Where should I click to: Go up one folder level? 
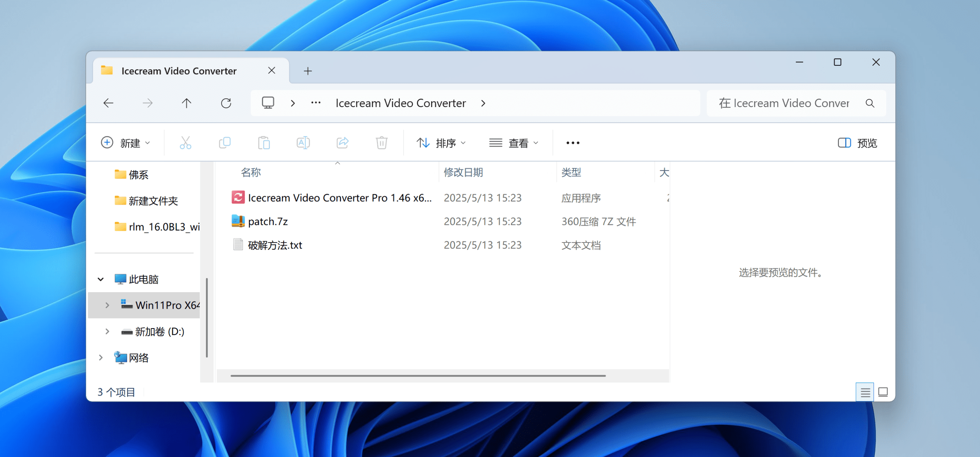coord(186,103)
